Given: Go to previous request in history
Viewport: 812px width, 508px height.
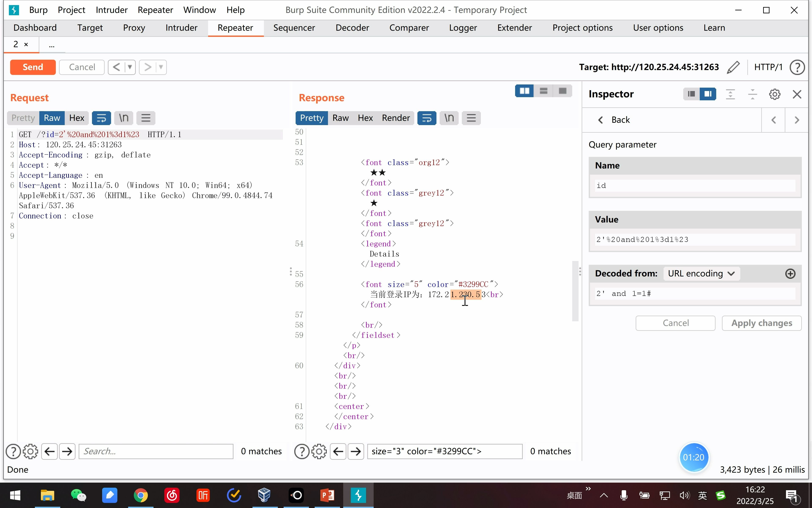Looking at the screenshot, I should 117,67.
